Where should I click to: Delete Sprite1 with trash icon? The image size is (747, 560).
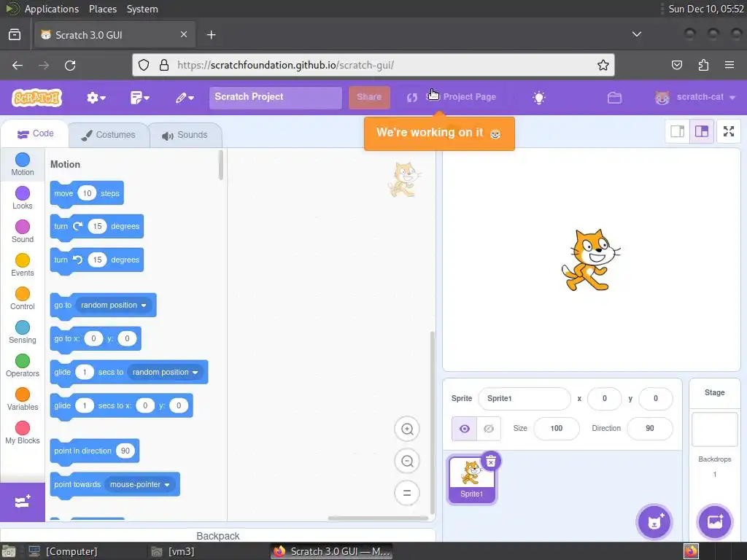click(491, 462)
